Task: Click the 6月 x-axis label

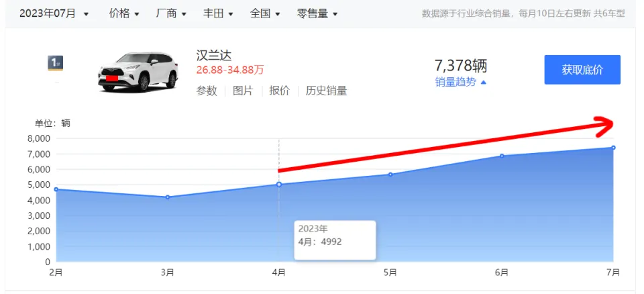Action: tap(502, 272)
